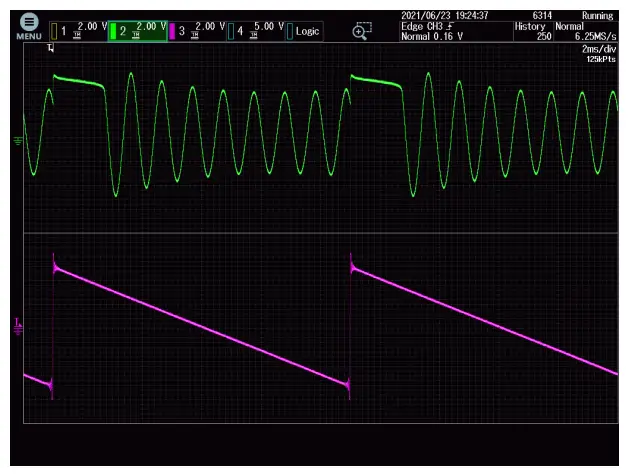Select channel 1 settings tab

(79, 31)
